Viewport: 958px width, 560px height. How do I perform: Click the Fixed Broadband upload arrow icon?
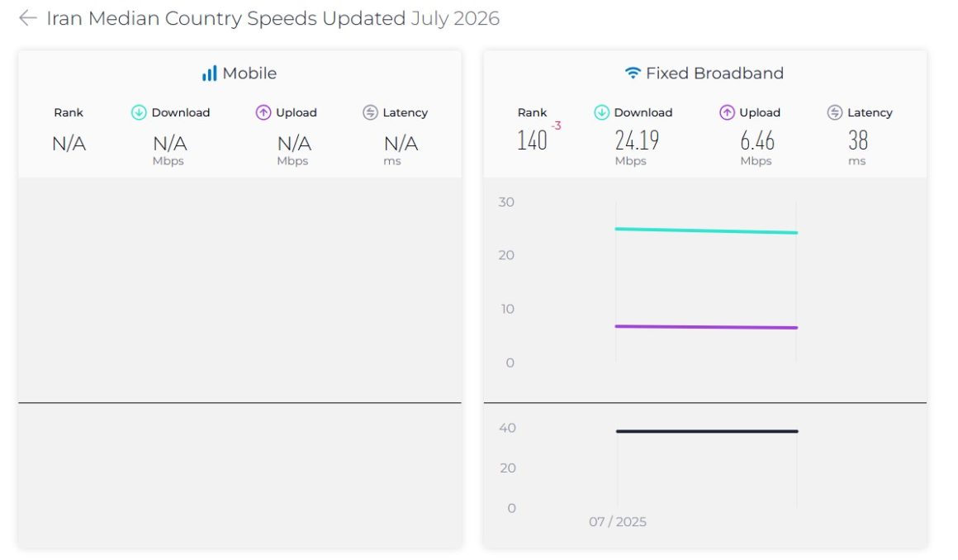pos(727,112)
